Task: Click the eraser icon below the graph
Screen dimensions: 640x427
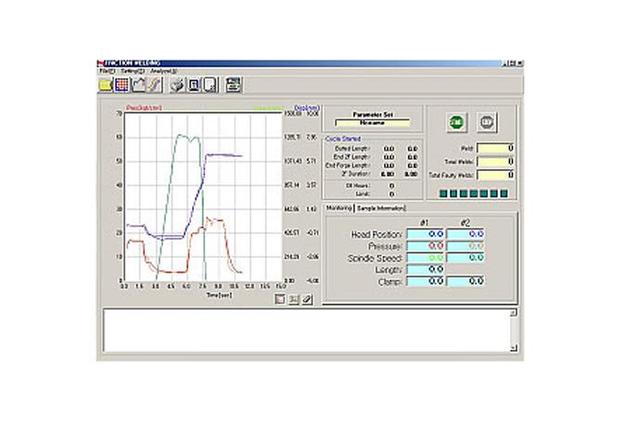Action: coord(307,299)
